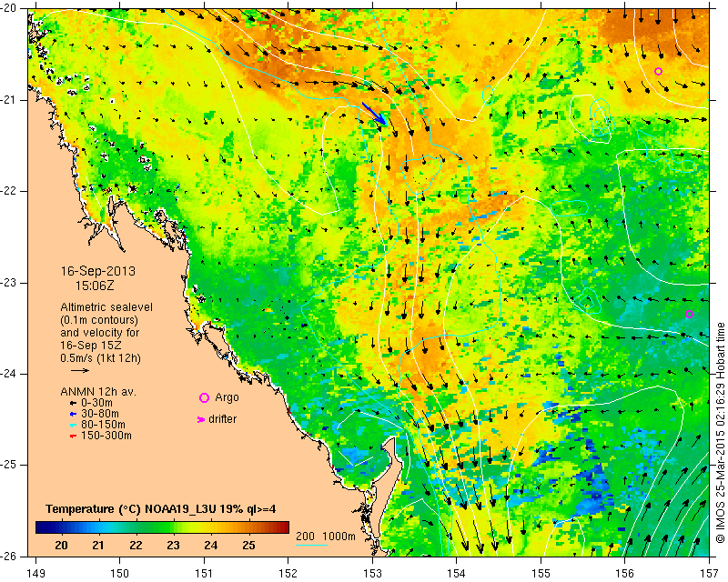The width and height of the screenshot is (728, 582).
Task: Click the 'Temperature (°C) NOAA19_L3U' title
Action: pos(132,509)
